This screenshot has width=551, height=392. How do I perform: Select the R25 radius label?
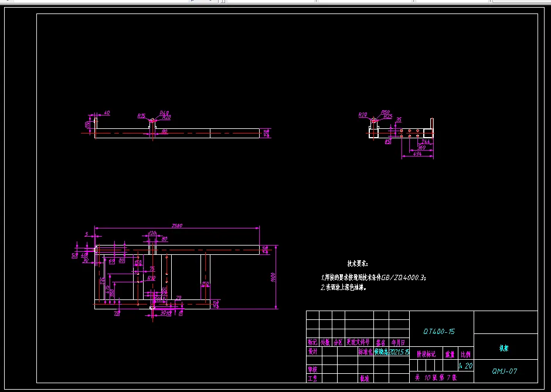point(387,116)
